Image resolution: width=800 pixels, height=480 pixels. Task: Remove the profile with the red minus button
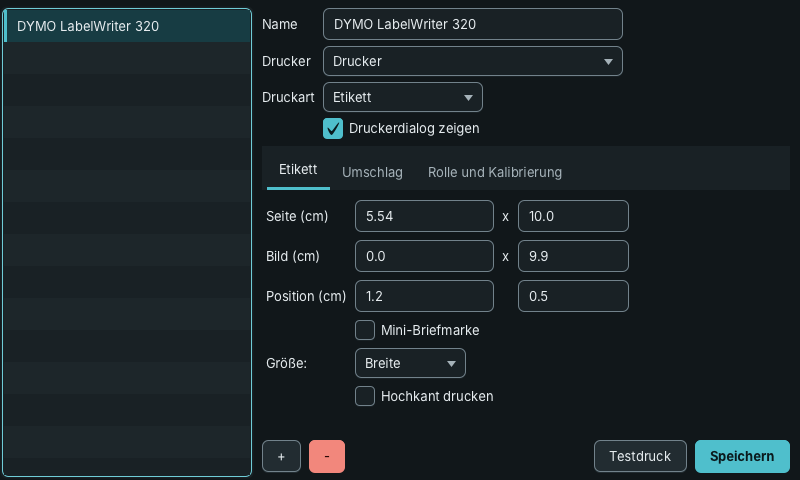pyautogui.click(x=327, y=456)
